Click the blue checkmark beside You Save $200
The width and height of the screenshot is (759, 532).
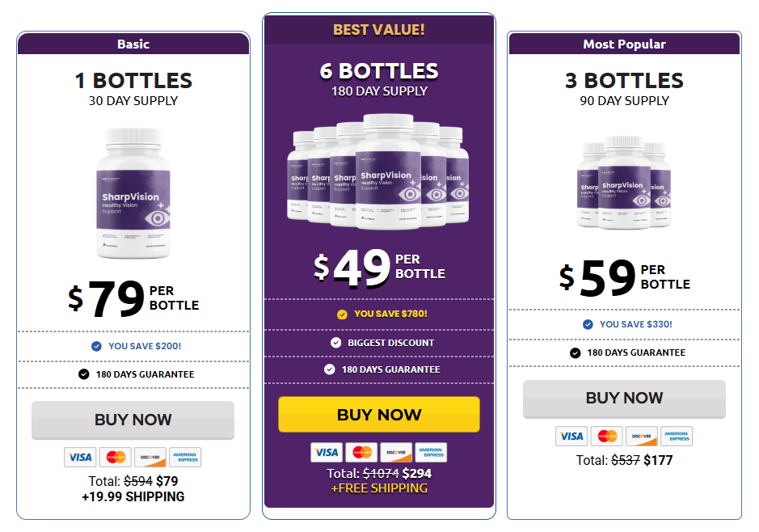point(96,346)
